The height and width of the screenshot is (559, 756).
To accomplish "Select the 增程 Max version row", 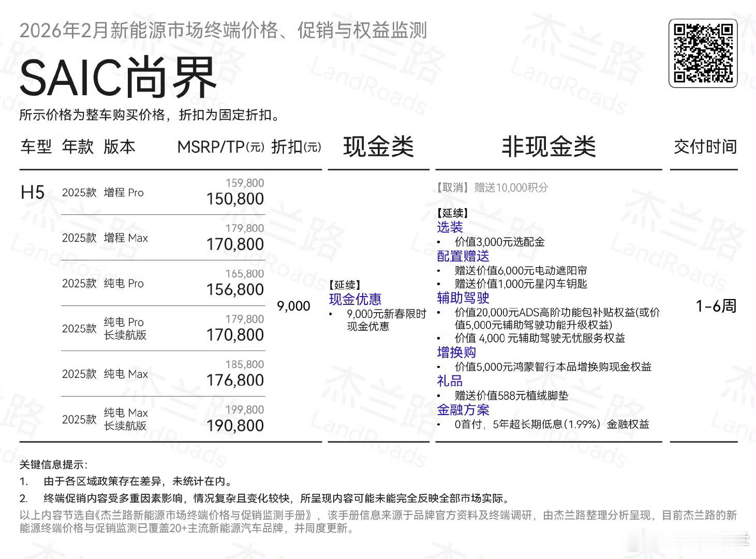I will (163, 238).
